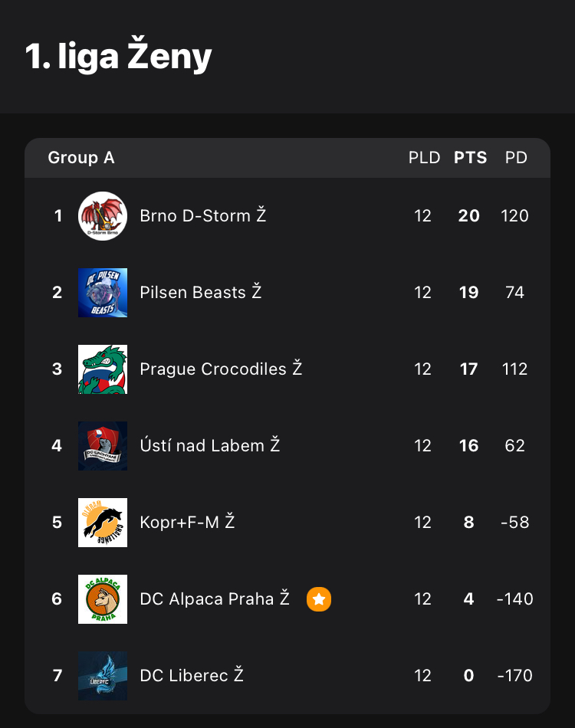Open the Kopr+F-M team logo
Screen dimensions: 575x728
(103, 523)
